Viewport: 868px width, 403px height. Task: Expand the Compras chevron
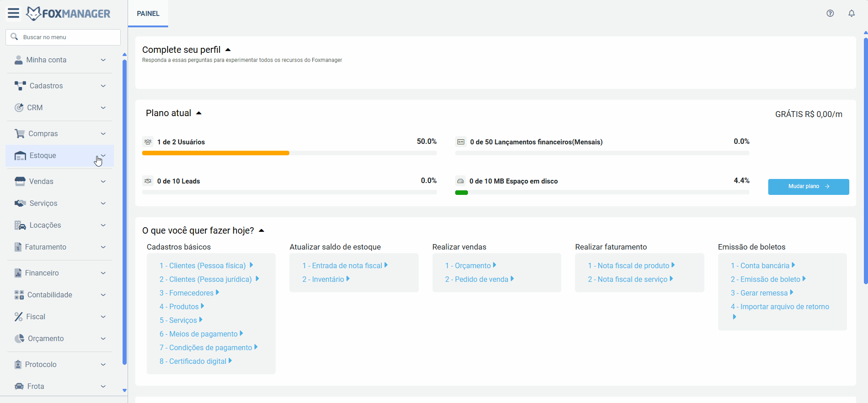103,133
